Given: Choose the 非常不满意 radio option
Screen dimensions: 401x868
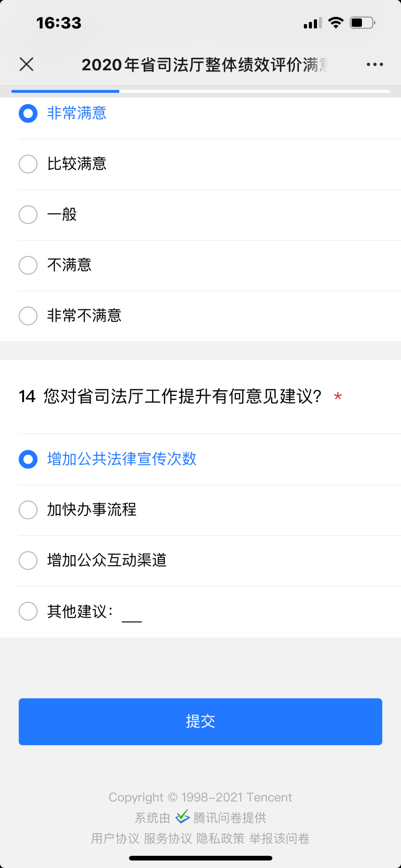Looking at the screenshot, I should (28, 315).
